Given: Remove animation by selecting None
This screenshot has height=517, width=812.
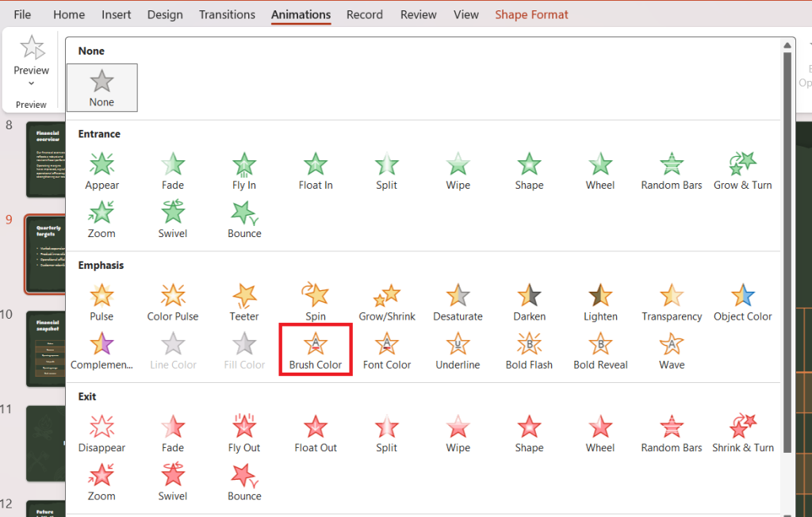Looking at the screenshot, I should 101,87.
